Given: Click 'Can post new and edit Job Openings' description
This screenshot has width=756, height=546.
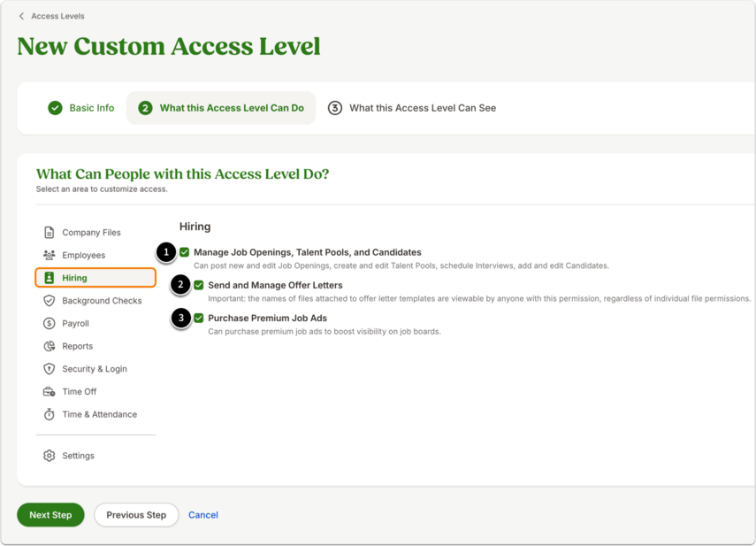Looking at the screenshot, I should (401, 265).
